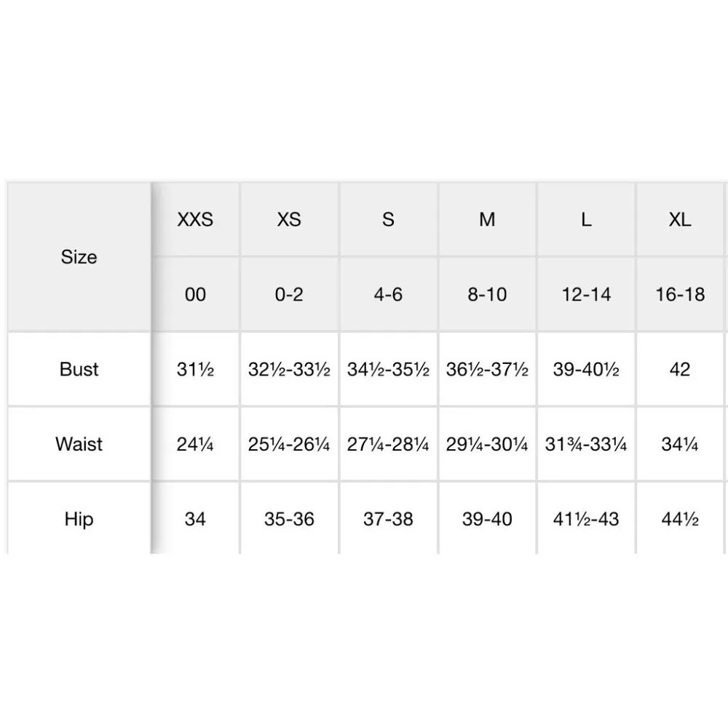This screenshot has width=728, height=728.
Task: Click the XL size column header
Action: point(680,219)
